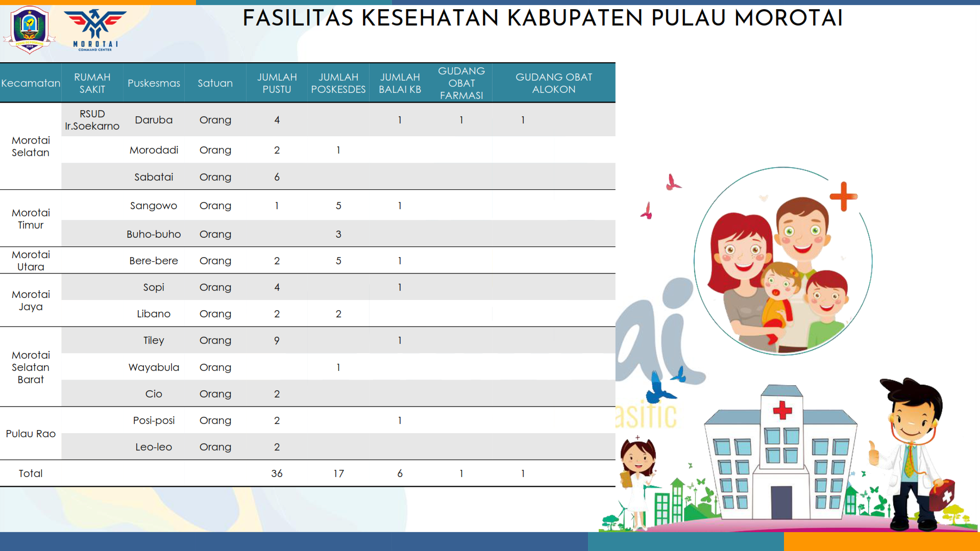
Task: Click the Daruba puskesmas cell
Action: 154,120
